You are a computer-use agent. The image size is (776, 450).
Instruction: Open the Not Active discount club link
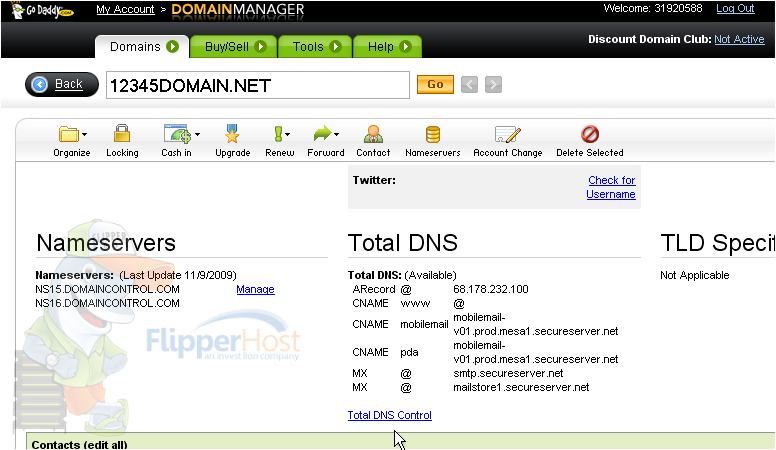[739, 39]
